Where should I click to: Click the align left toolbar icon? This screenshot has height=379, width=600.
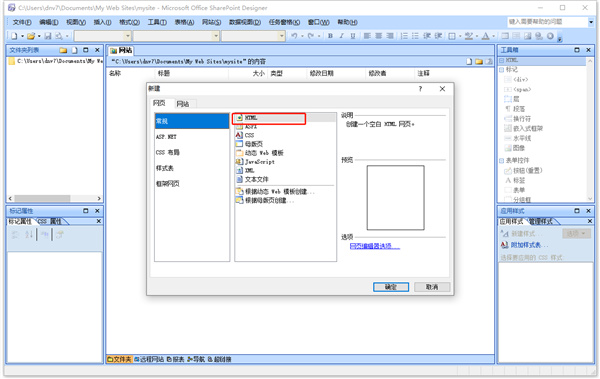[367, 36]
